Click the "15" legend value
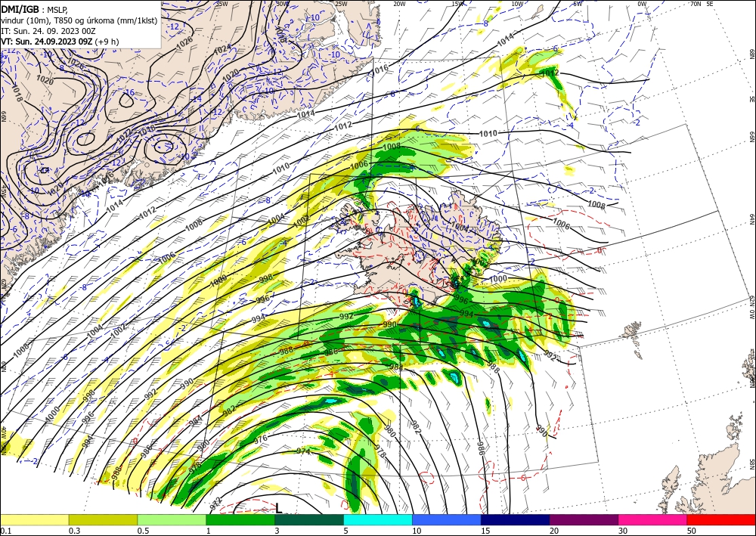The height and width of the screenshot is (536, 756). pos(485,531)
